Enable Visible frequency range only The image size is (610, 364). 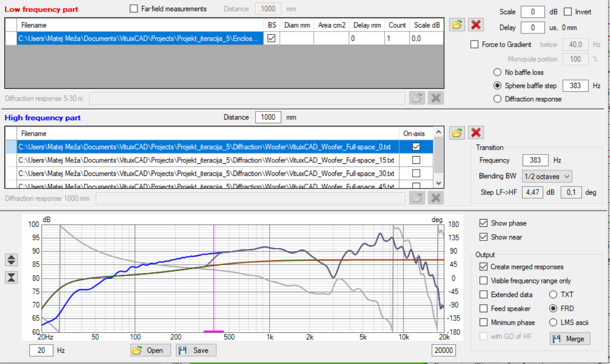[483, 281]
